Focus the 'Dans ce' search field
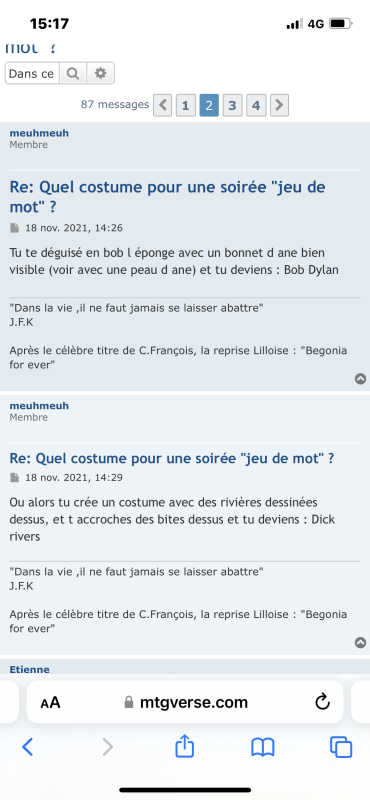 coord(32,73)
